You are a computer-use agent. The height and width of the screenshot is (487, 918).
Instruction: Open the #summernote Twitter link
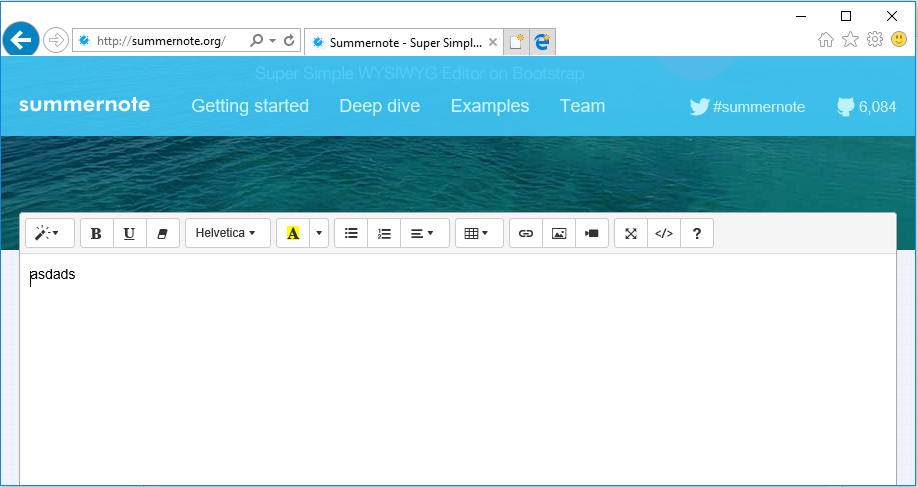(747, 107)
